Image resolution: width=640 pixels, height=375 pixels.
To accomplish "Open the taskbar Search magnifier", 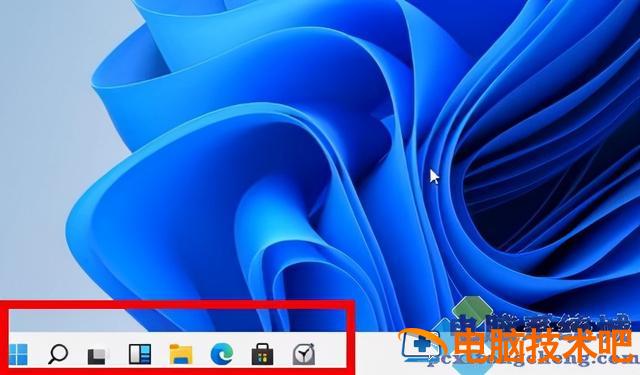I will pos(58,354).
